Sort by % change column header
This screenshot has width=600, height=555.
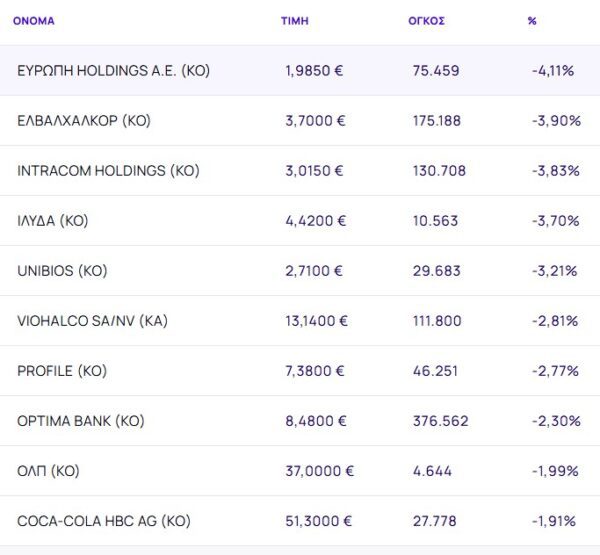(532, 20)
